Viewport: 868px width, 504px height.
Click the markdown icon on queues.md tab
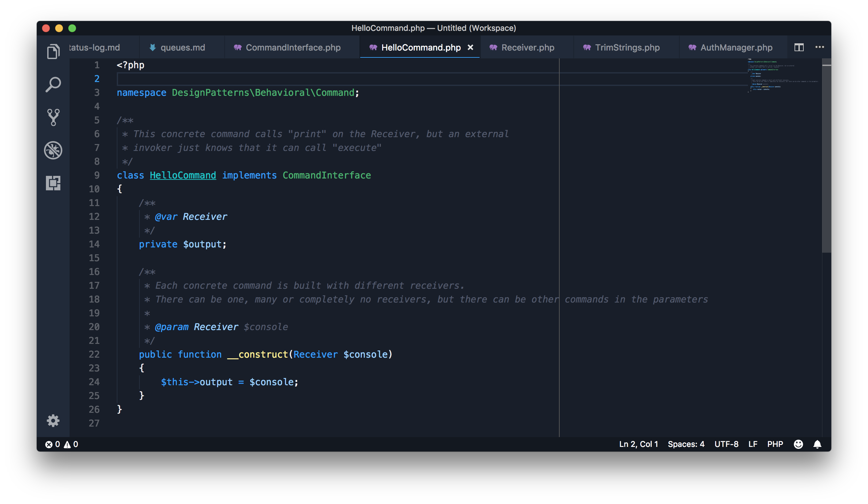pos(153,48)
